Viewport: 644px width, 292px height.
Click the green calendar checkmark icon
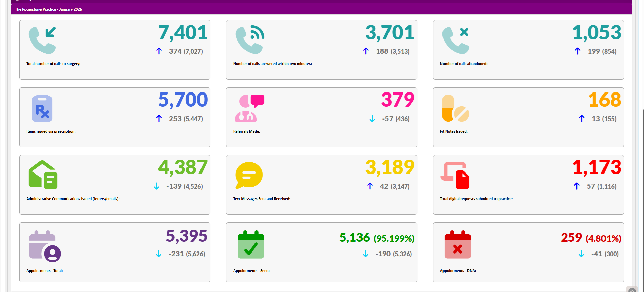(251, 245)
